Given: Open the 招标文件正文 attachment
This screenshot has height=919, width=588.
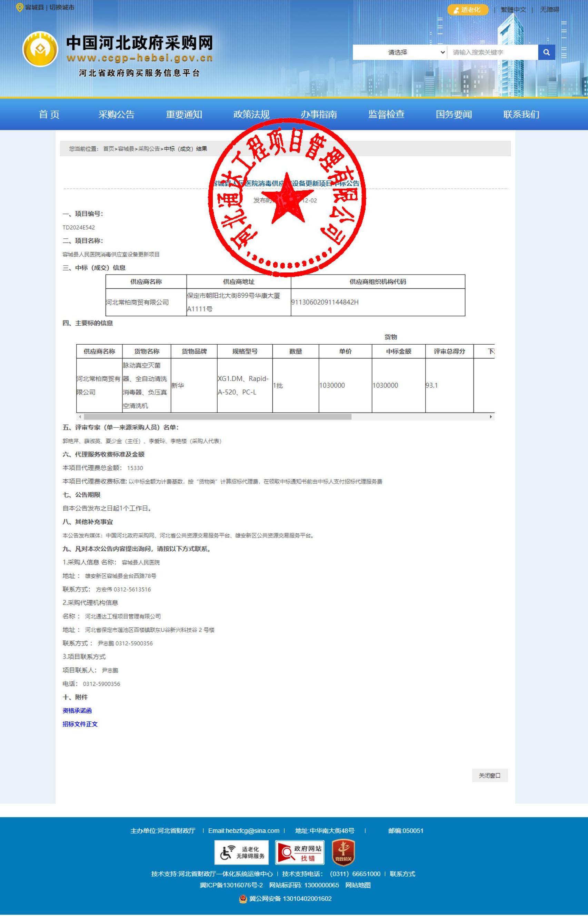Looking at the screenshot, I should [x=80, y=724].
